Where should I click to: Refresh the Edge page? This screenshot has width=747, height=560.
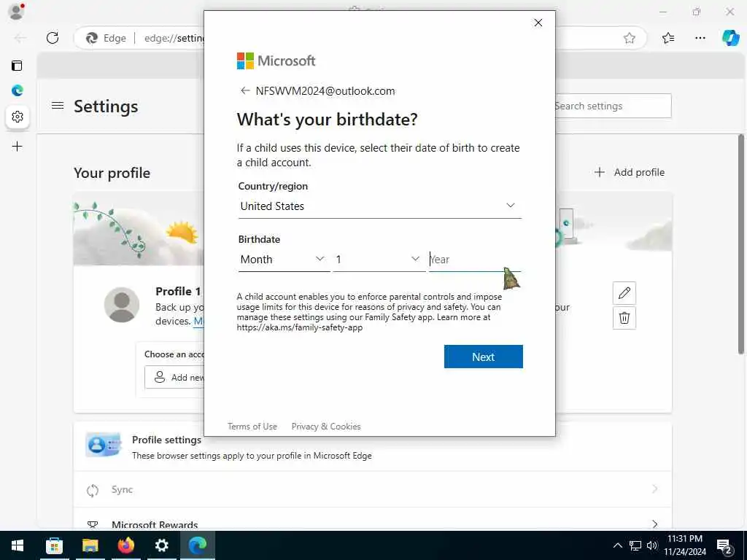53,38
